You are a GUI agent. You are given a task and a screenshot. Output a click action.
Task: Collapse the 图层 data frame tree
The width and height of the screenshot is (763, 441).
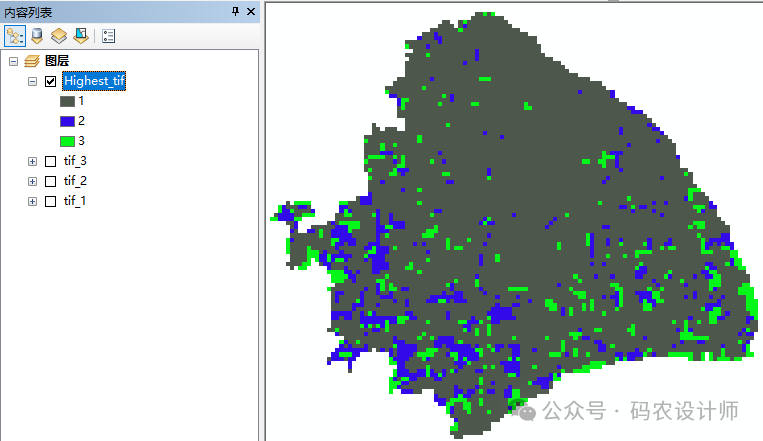click(x=13, y=61)
